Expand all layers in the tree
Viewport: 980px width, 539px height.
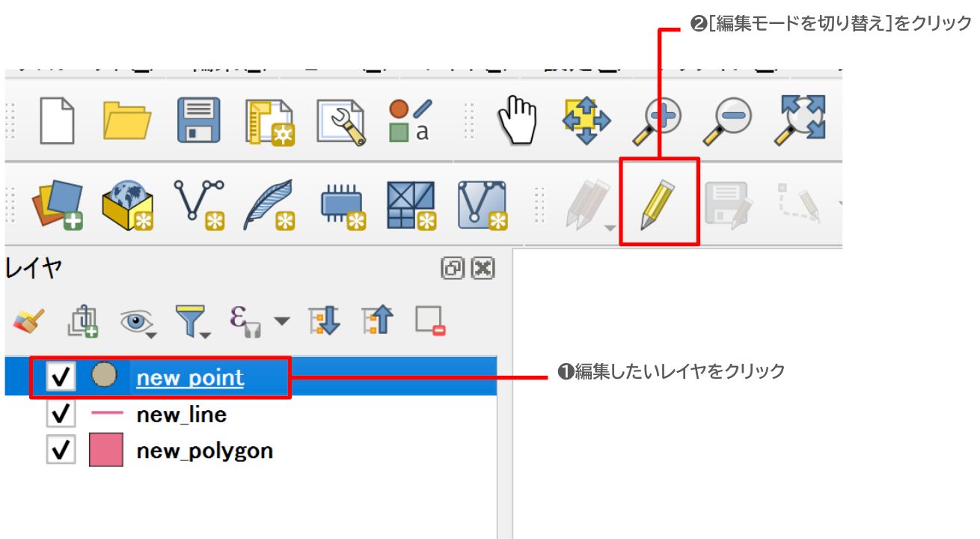[x=324, y=321]
